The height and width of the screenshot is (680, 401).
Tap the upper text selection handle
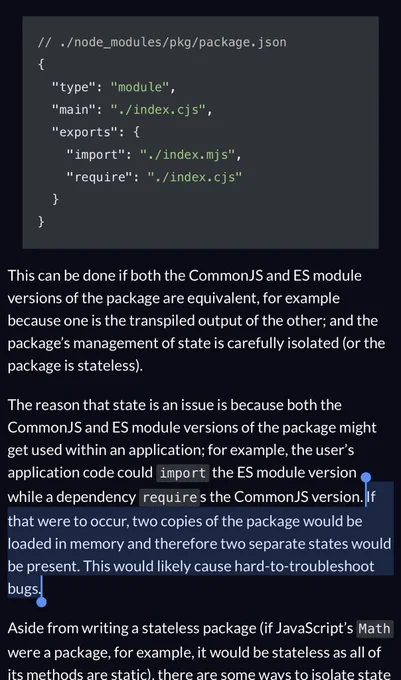pos(366,478)
